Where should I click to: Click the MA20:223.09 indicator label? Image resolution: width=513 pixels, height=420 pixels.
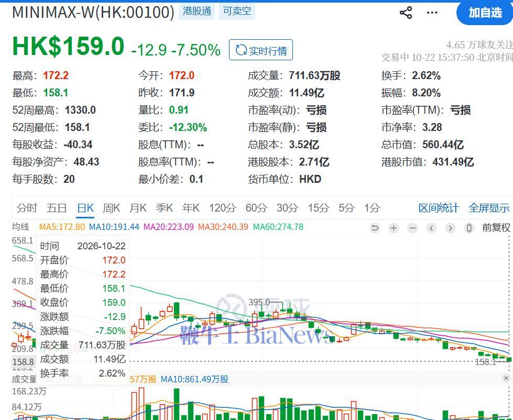click(x=169, y=227)
